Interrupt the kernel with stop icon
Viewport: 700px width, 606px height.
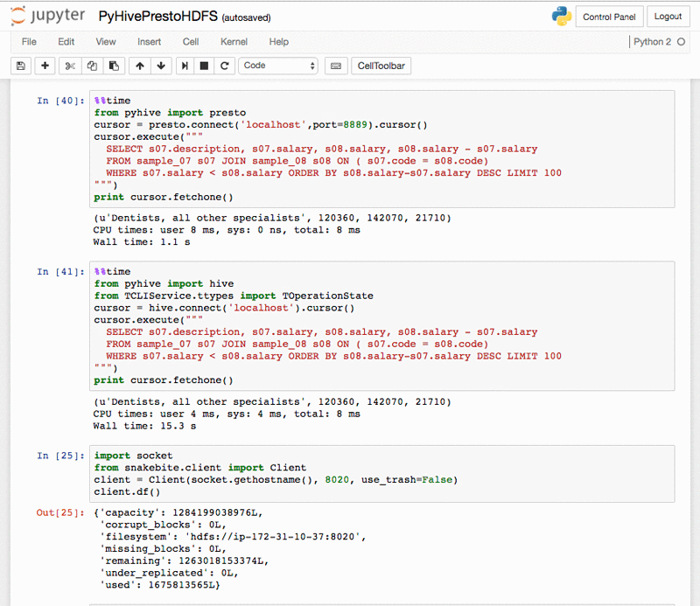(x=205, y=66)
